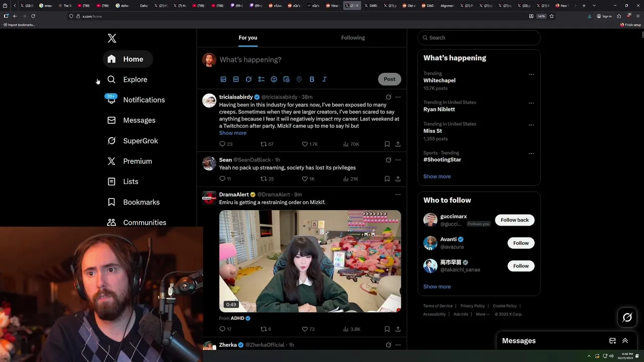Open more options on Sean's post
The height and width of the screenshot is (362, 644).
click(398, 160)
